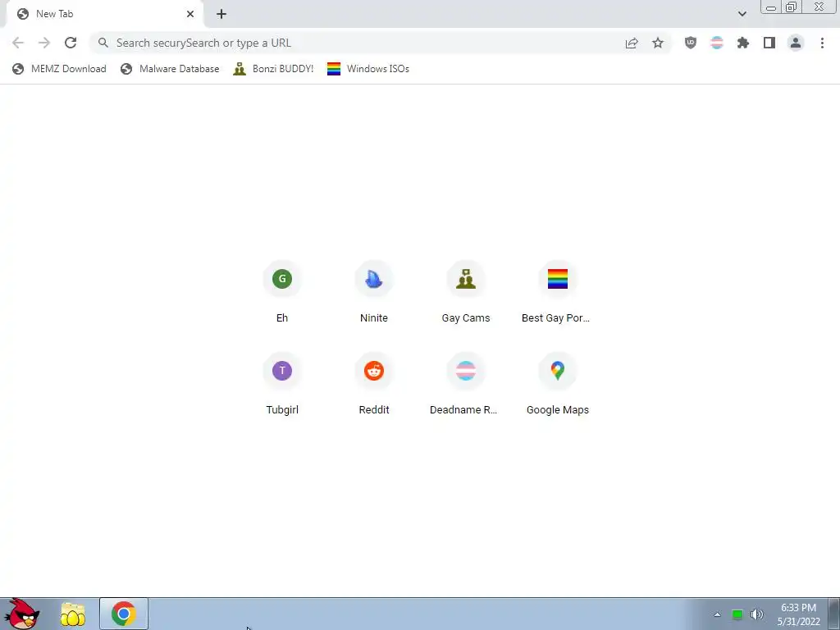
Task: Open the Malware Database bookmark
Action: 170,69
